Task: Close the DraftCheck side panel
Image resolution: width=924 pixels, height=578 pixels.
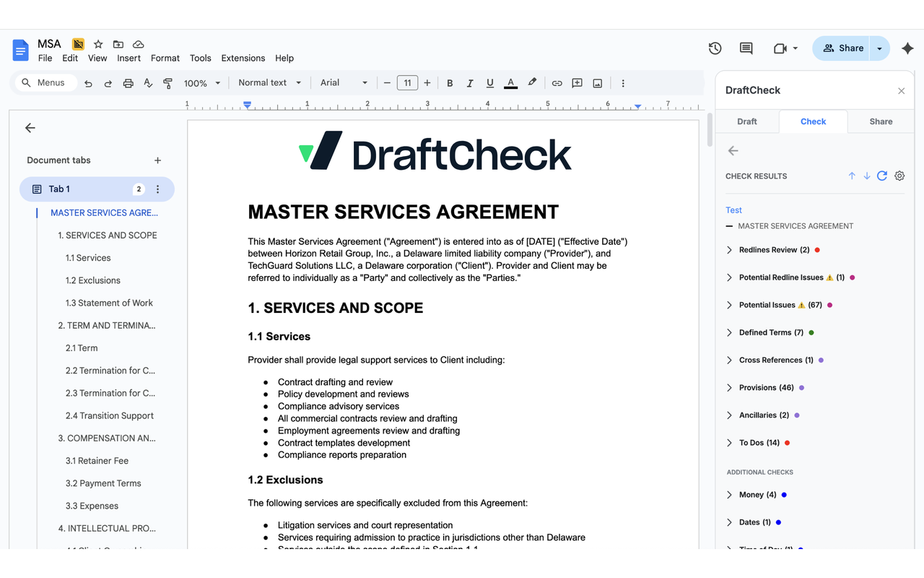Action: point(901,91)
